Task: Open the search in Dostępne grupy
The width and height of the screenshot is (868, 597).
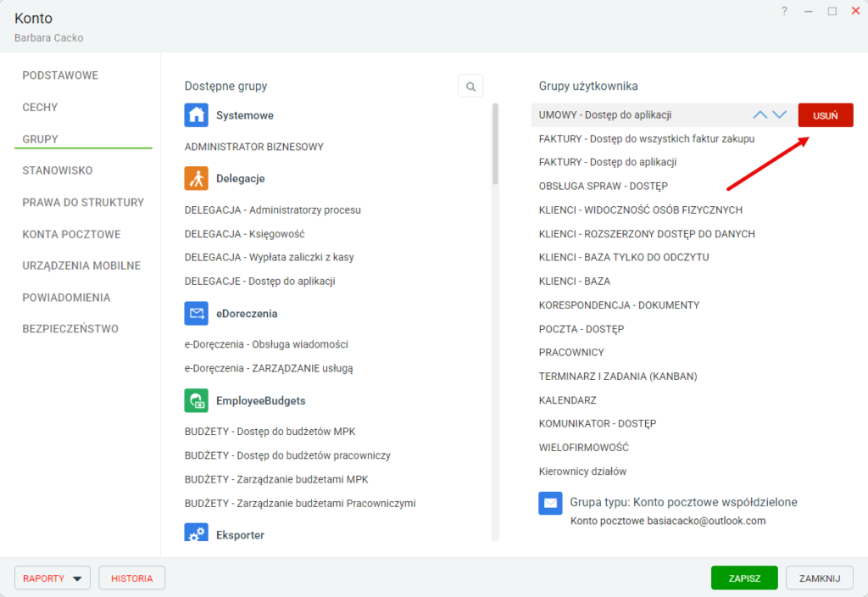Action: (470, 86)
